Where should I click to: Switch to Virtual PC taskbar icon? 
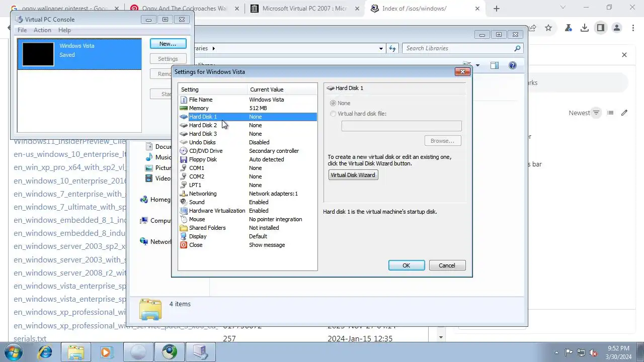(200, 352)
